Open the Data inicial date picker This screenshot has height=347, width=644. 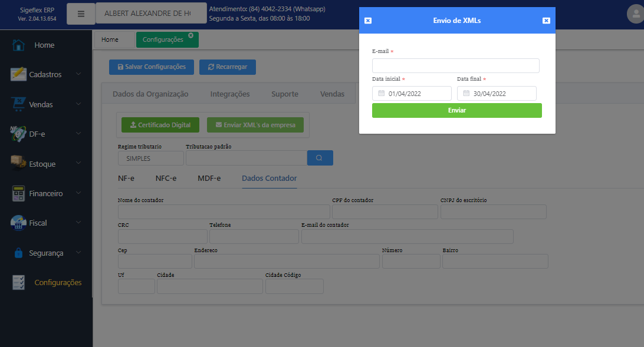(x=412, y=94)
